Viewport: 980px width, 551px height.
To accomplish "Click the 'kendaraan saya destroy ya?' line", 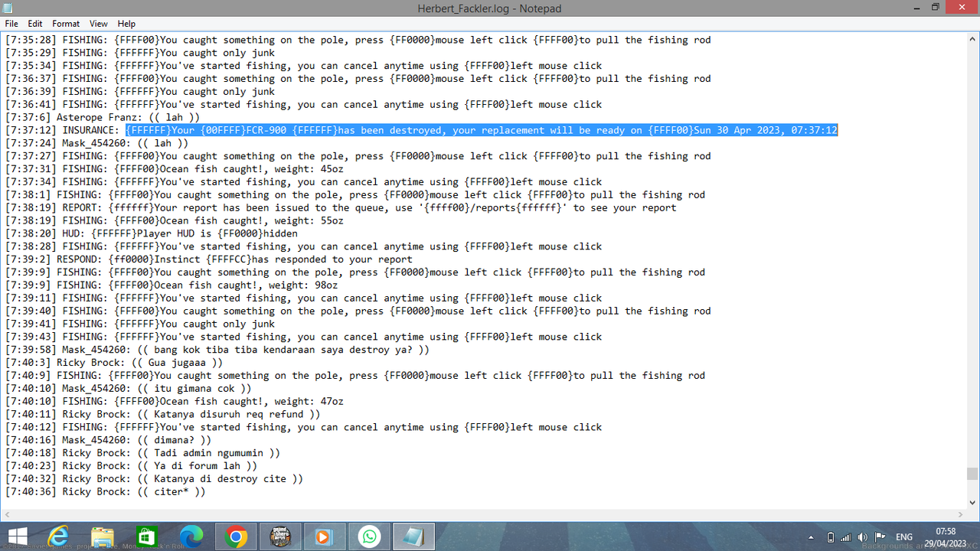I will tap(217, 350).
